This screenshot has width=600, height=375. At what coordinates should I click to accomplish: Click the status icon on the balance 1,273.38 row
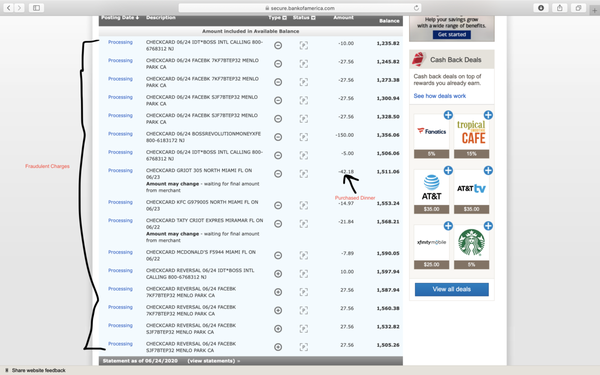pyautogui.click(x=303, y=82)
